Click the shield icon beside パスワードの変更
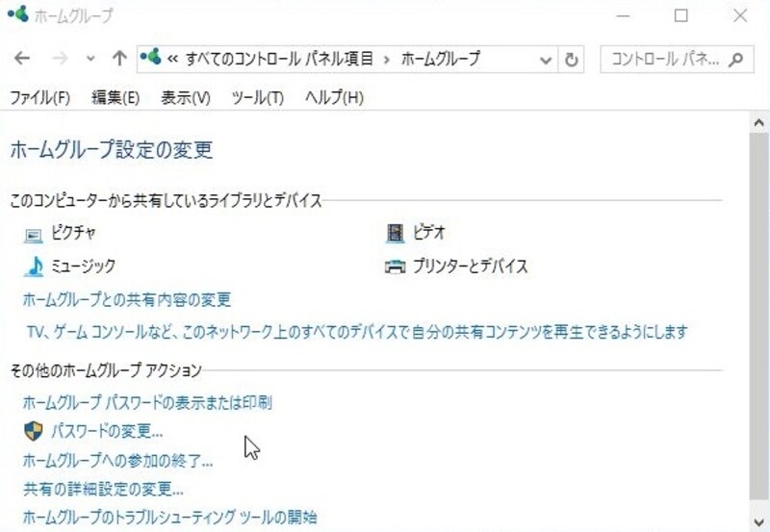The height and width of the screenshot is (532, 770). (34, 431)
